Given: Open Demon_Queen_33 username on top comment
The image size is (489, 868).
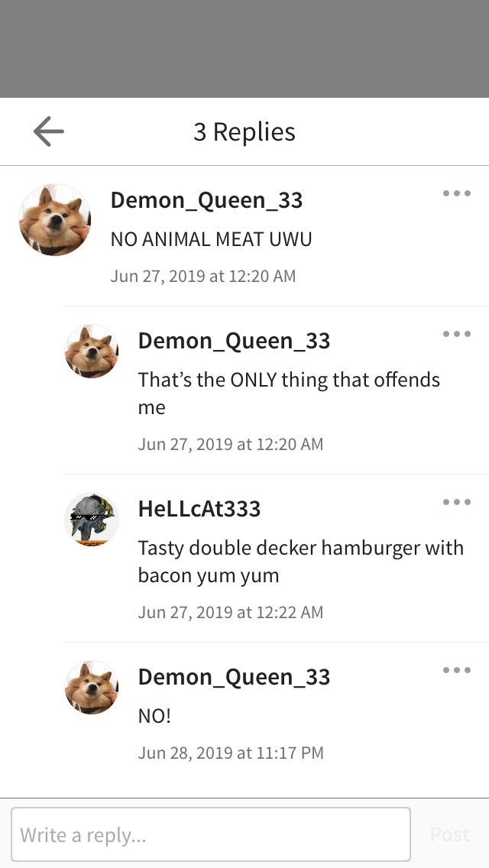Looking at the screenshot, I should tap(206, 200).
